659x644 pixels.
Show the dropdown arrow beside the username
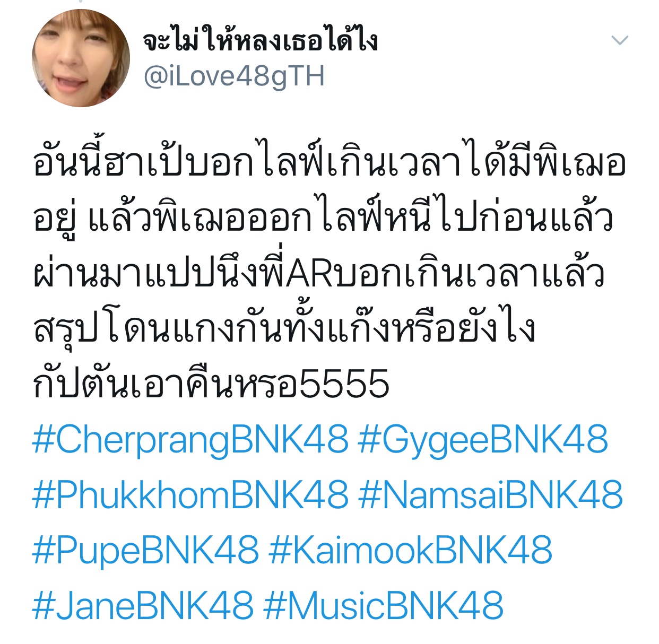pyautogui.click(x=620, y=40)
